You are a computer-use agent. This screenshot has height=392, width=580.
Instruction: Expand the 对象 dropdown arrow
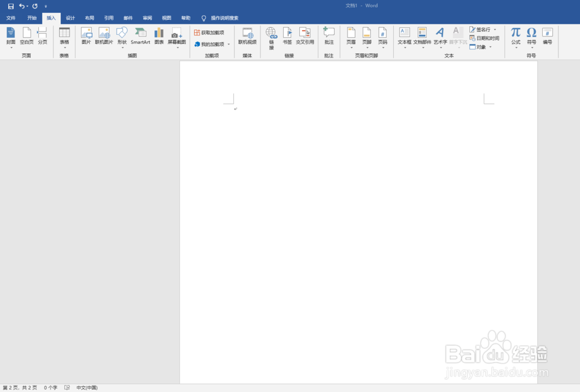[491, 47]
